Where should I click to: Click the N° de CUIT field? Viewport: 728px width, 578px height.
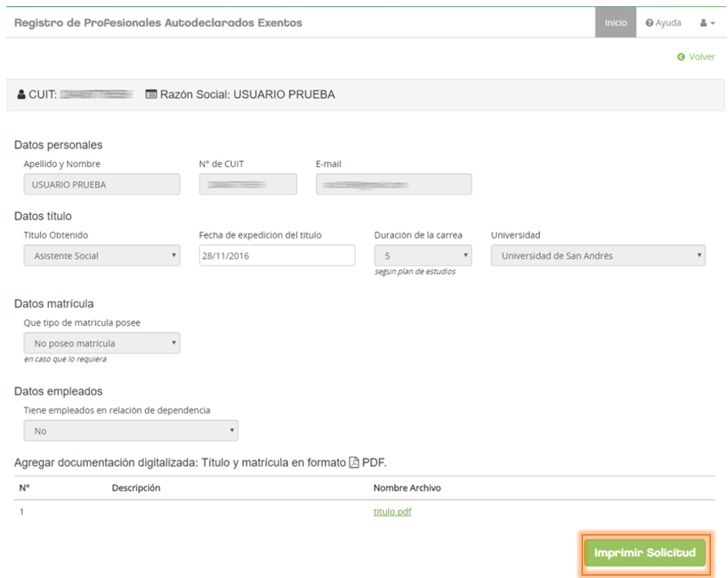pos(248,185)
